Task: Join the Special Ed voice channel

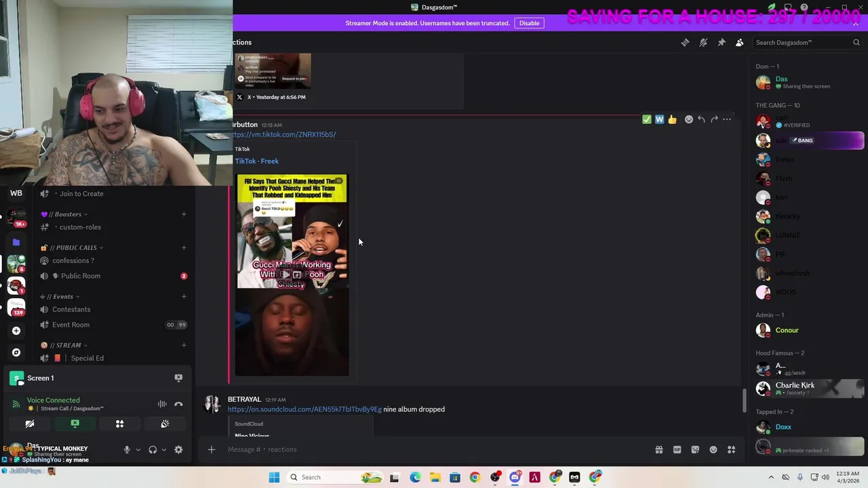Action: 113,358
